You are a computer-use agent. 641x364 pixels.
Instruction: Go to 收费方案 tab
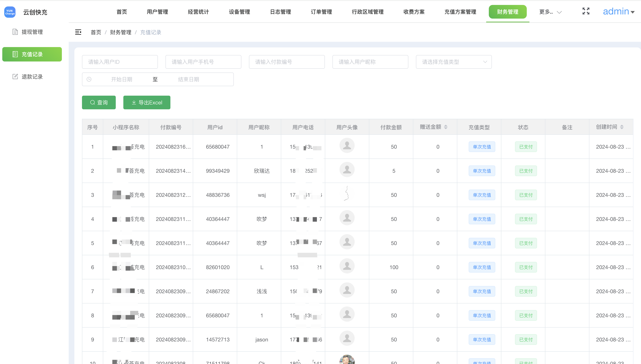tap(414, 12)
